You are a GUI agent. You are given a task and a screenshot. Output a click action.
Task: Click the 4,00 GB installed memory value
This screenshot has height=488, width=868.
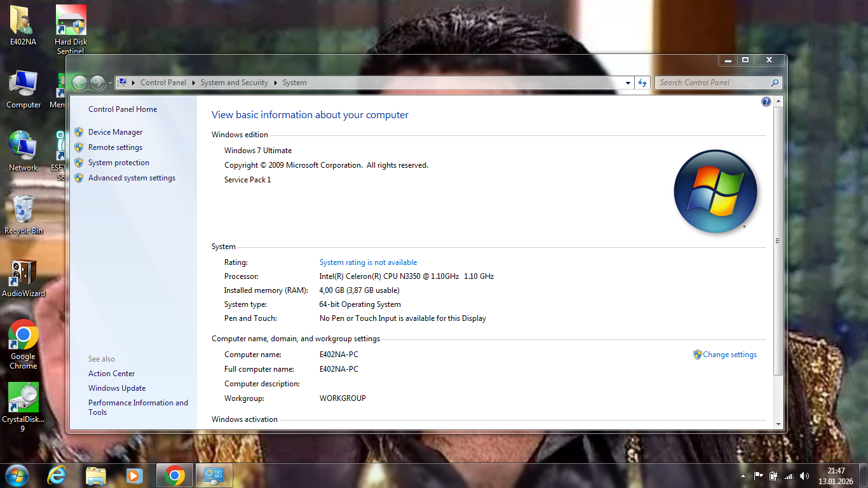tap(359, 290)
